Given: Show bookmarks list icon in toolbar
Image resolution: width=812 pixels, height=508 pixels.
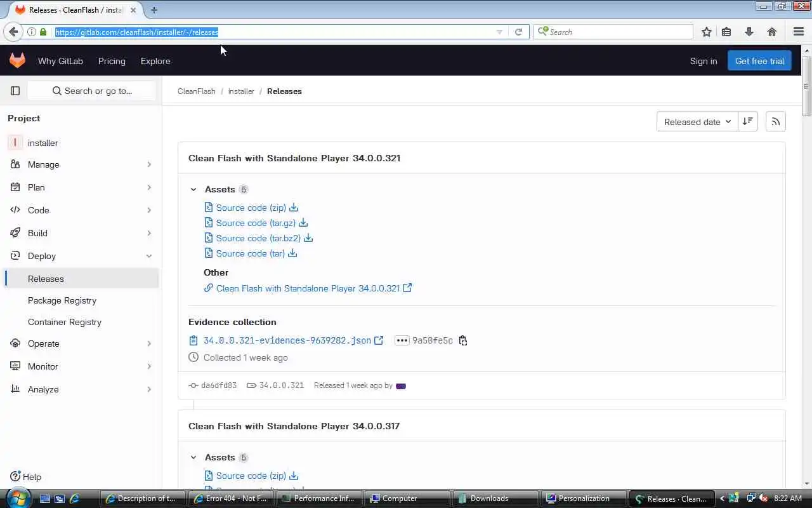Looking at the screenshot, I should click(x=726, y=32).
